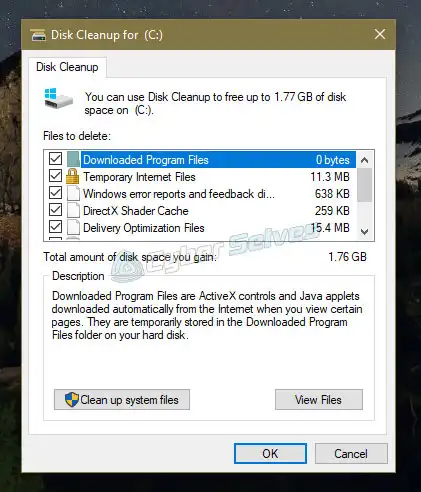Viewport: 421px width, 492px height.
Task: Select the Disk Cleanup tab
Action: pyautogui.click(x=67, y=67)
